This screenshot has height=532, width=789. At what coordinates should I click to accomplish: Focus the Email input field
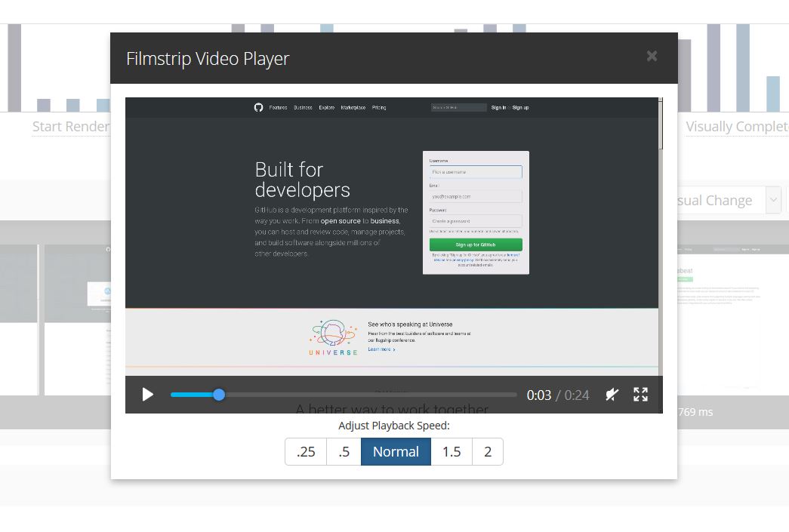point(476,197)
